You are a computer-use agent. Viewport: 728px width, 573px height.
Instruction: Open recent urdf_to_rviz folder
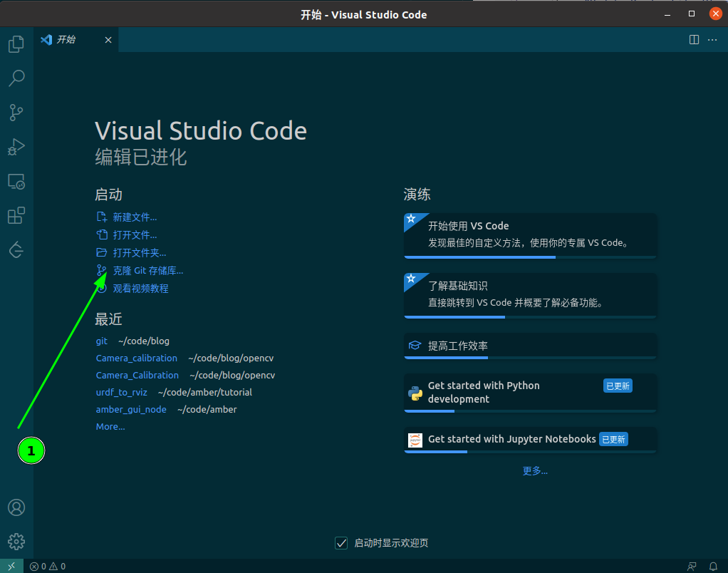121,393
